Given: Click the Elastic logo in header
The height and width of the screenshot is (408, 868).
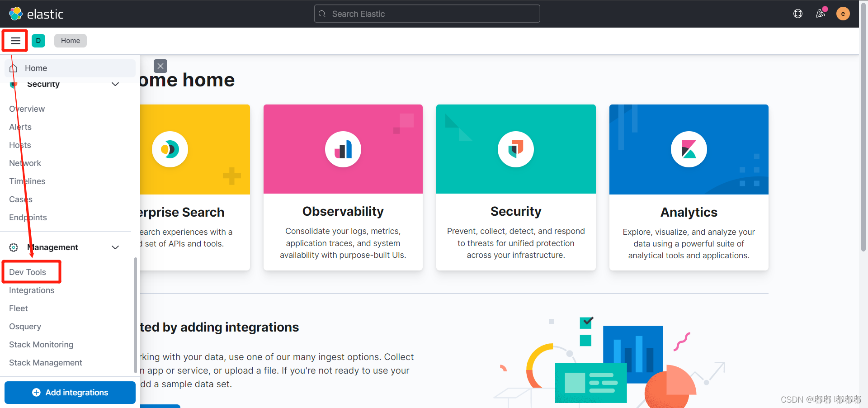Looking at the screenshot, I should click(x=36, y=14).
